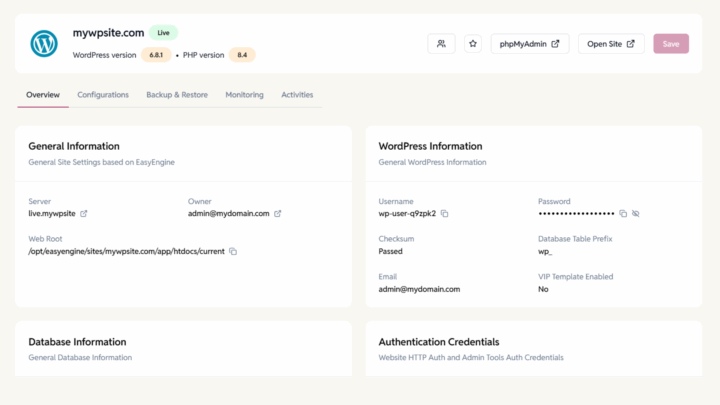View the Activities tab
Image resolution: width=720 pixels, height=405 pixels.
click(297, 95)
